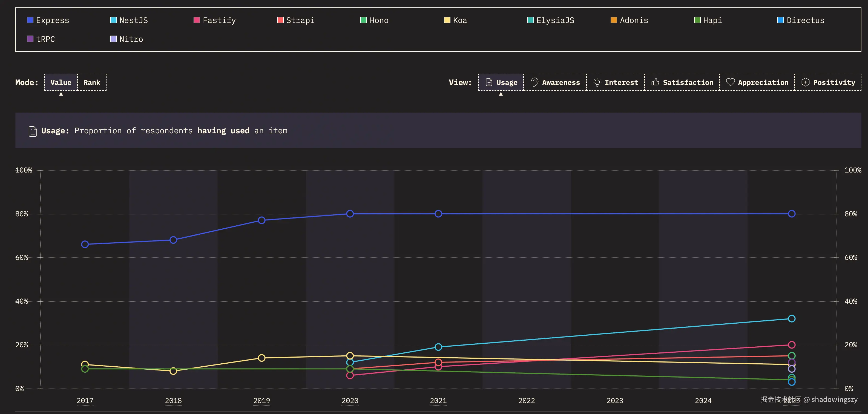Click the Satisfaction thumbs-up icon
The image size is (868, 414).
pyautogui.click(x=655, y=82)
